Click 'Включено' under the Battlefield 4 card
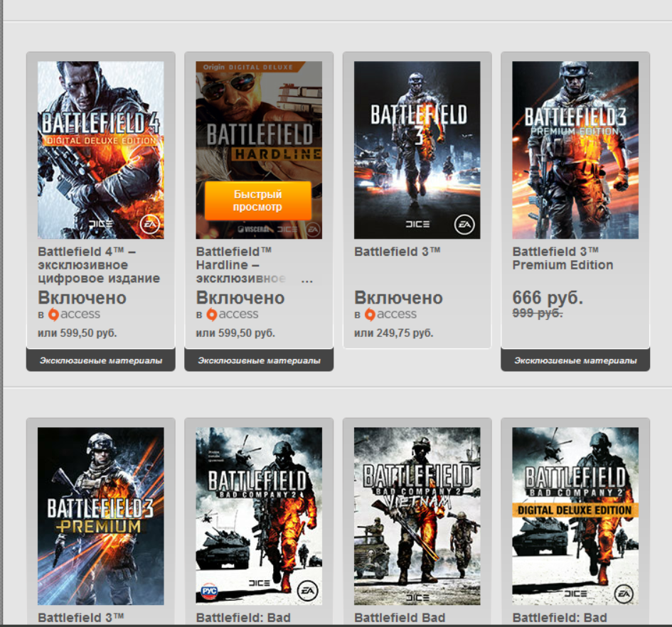This screenshot has width=672, height=627. (x=82, y=297)
